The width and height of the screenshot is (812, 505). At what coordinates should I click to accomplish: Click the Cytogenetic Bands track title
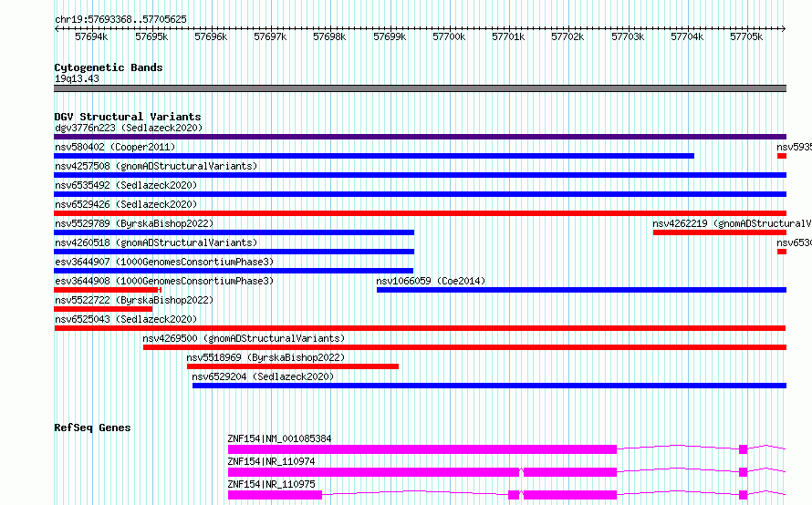tap(109, 67)
